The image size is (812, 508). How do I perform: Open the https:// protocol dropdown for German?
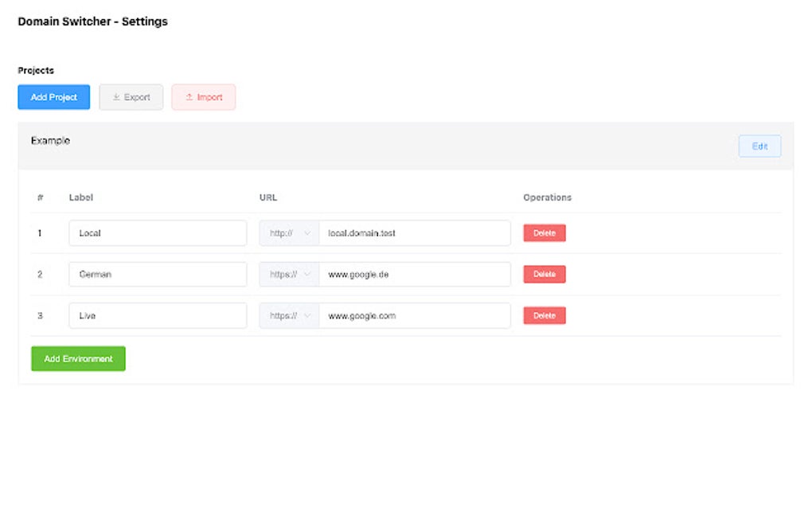tap(288, 274)
